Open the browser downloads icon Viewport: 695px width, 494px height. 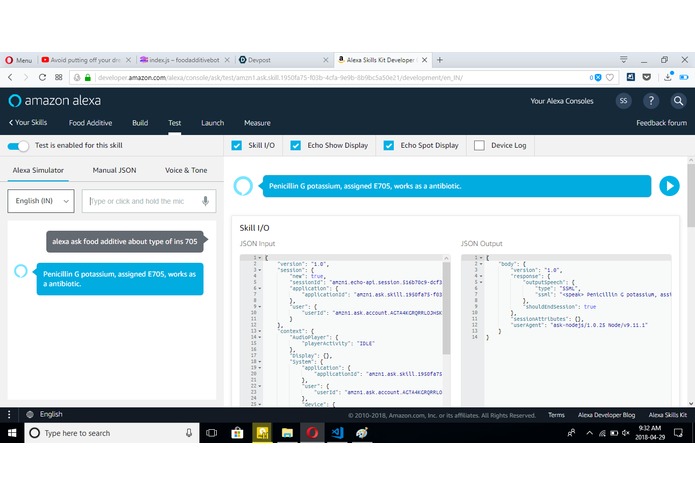(668, 78)
